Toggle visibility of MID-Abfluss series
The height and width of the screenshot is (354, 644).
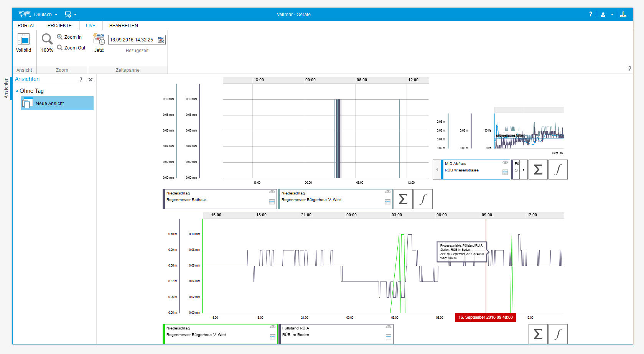click(505, 162)
